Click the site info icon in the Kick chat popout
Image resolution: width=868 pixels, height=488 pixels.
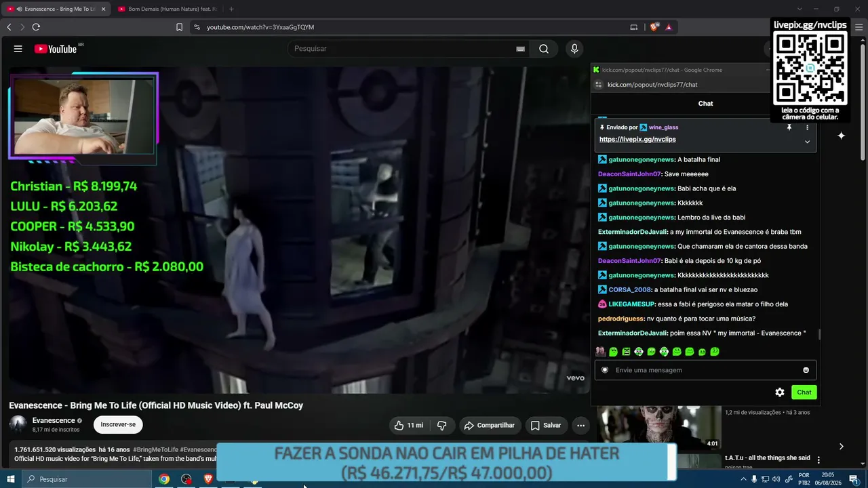click(x=598, y=85)
